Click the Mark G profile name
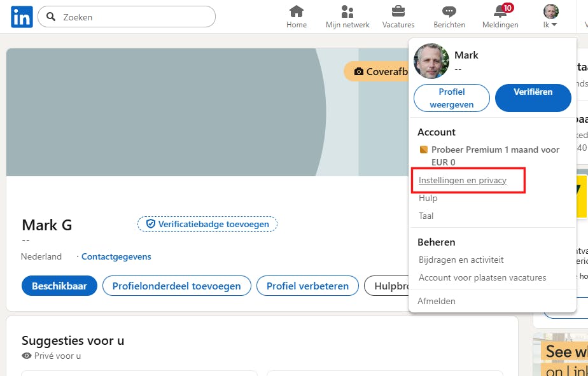 coord(47,225)
